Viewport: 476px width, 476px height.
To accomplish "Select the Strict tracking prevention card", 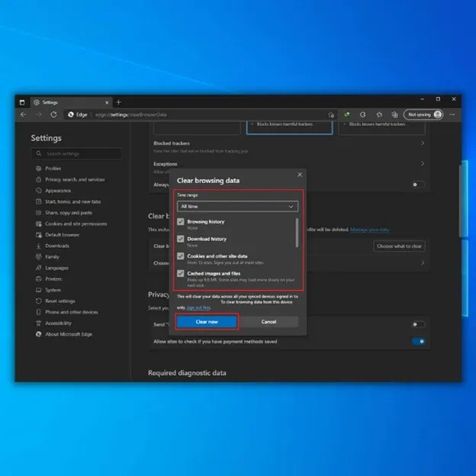I will (382, 127).
